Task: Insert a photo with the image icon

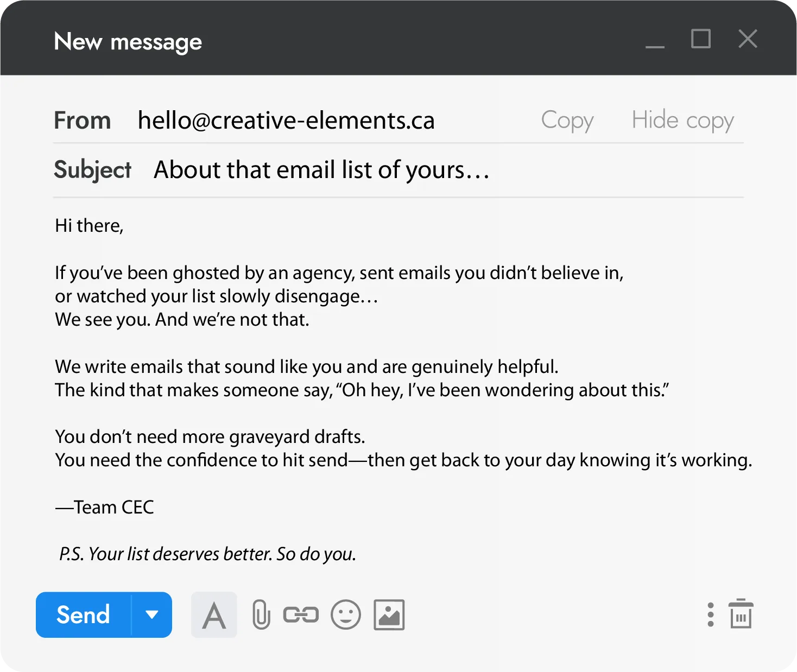Action: pos(389,615)
